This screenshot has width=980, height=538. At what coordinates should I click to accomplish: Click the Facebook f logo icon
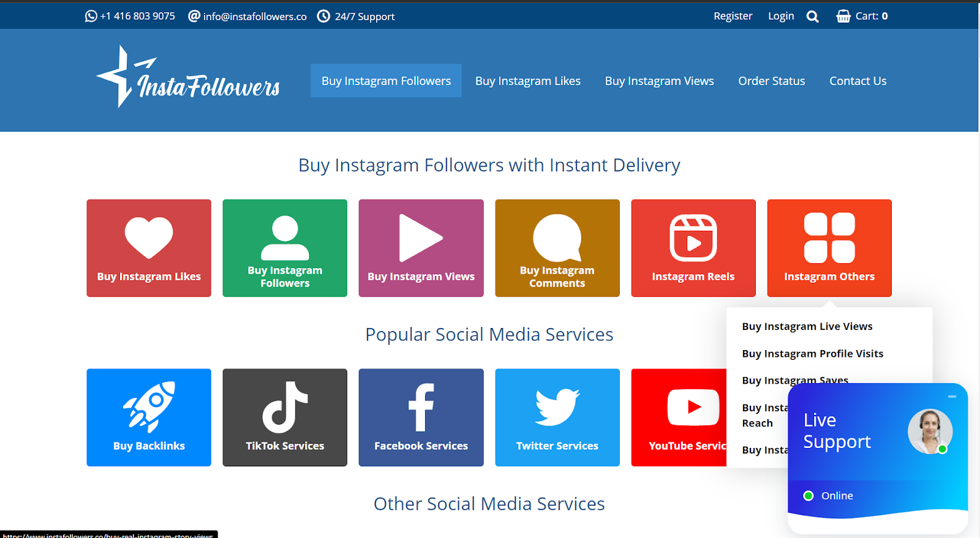coord(421,408)
